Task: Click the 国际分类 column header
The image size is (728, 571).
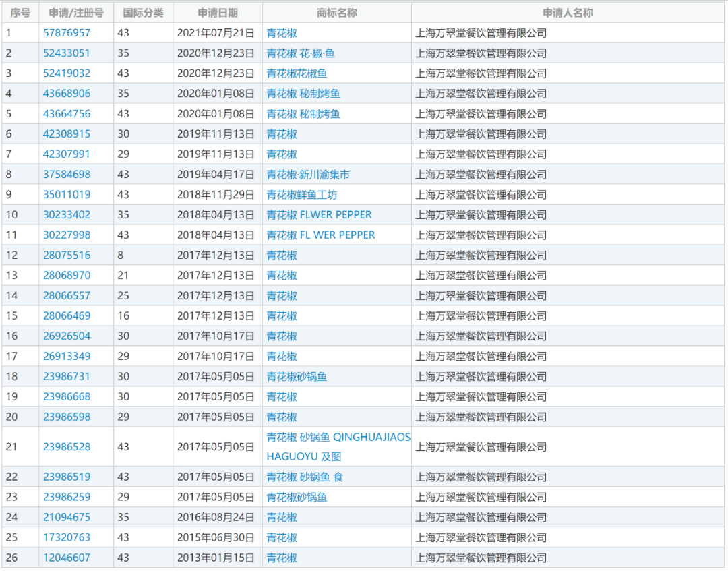Action: pos(143,13)
